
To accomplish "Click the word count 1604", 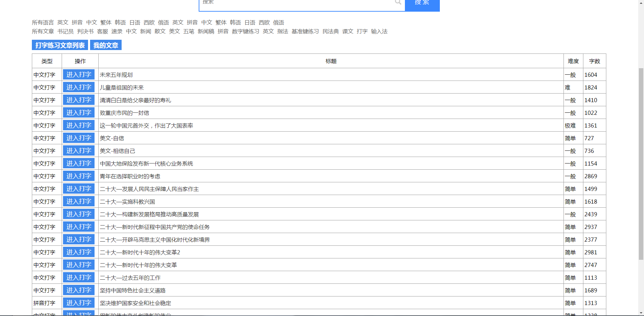I will pyautogui.click(x=591, y=75).
